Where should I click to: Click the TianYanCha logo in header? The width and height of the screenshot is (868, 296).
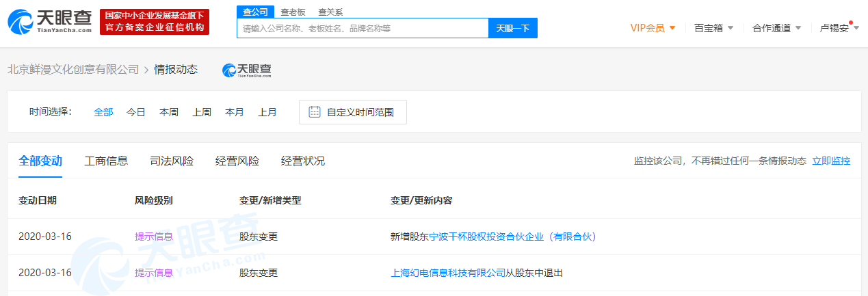tap(49, 23)
